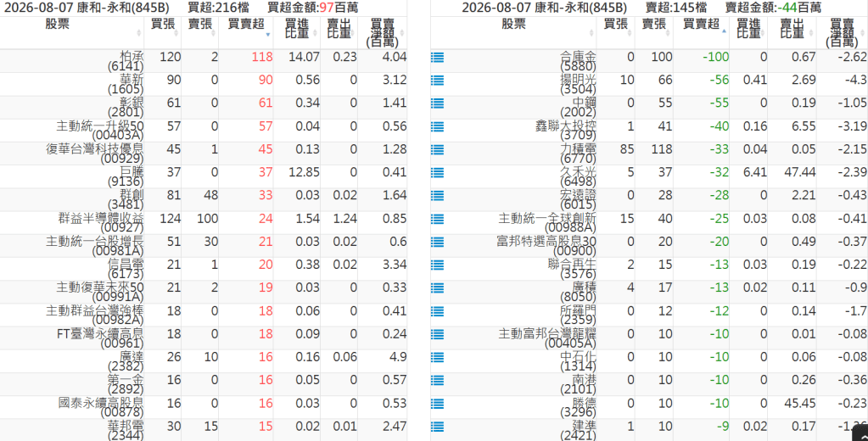Viewport: 868px width, 441px height.
Task: Click the 賣超金額 -44百萬 header summary
Action: (773, 8)
